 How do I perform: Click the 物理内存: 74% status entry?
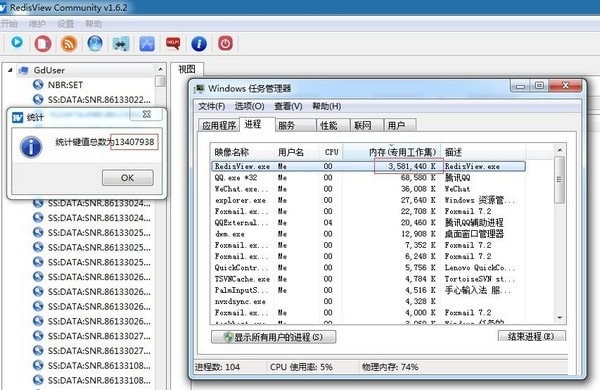point(390,367)
